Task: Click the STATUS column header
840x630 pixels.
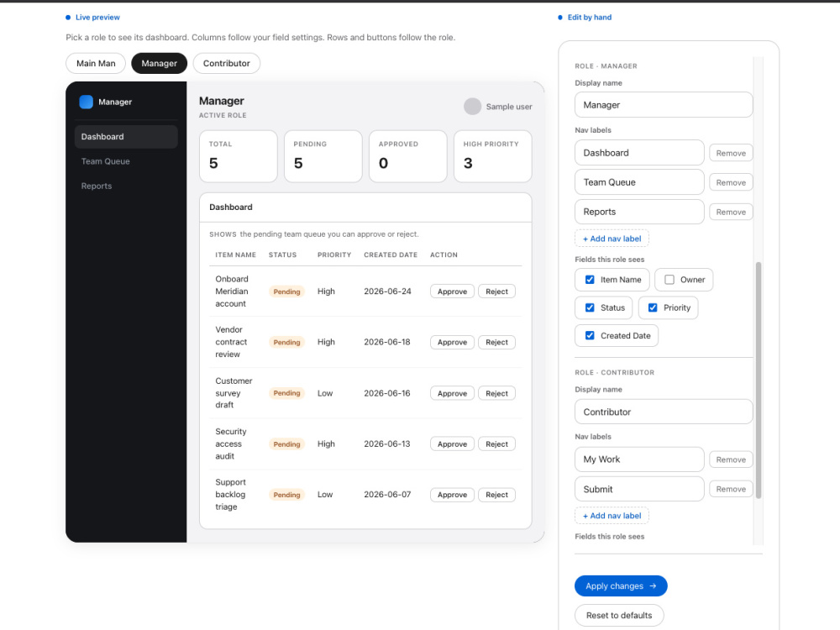Action: coord(282,255)
